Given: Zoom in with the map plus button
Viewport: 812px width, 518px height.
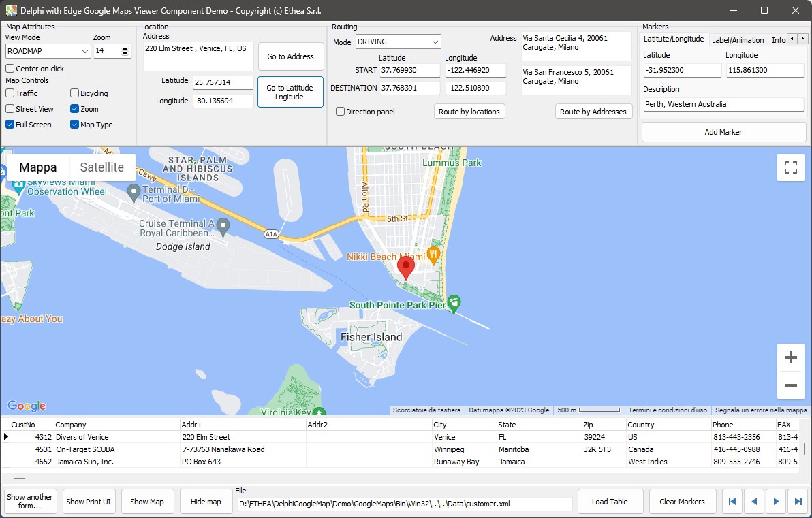Looking at the screenshot, I should coord(790,357).
